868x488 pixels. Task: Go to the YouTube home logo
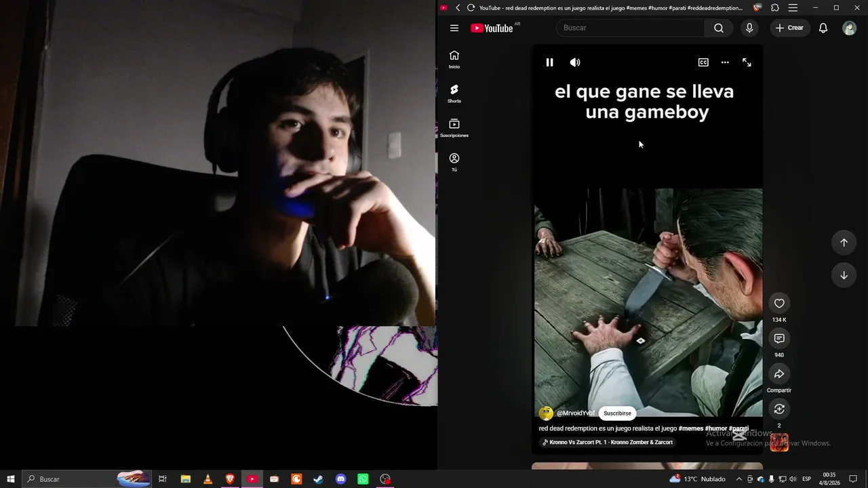(492, 28)
